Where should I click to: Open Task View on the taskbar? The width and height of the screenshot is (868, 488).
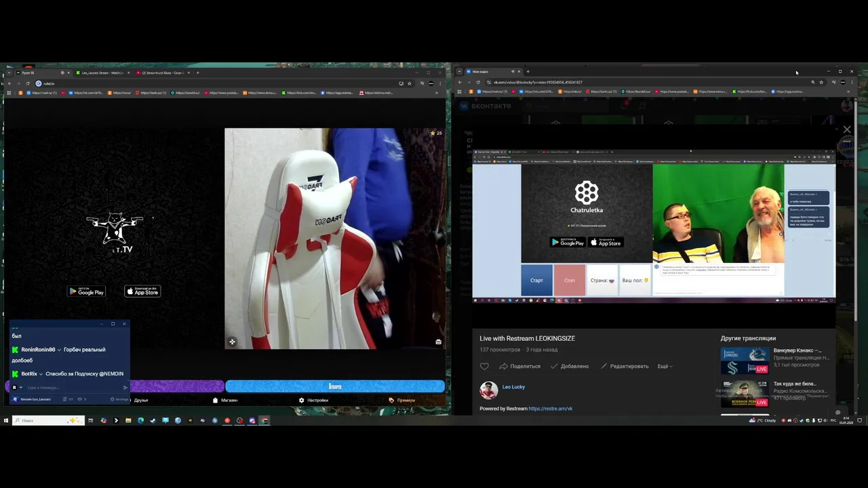click(90, 421)
